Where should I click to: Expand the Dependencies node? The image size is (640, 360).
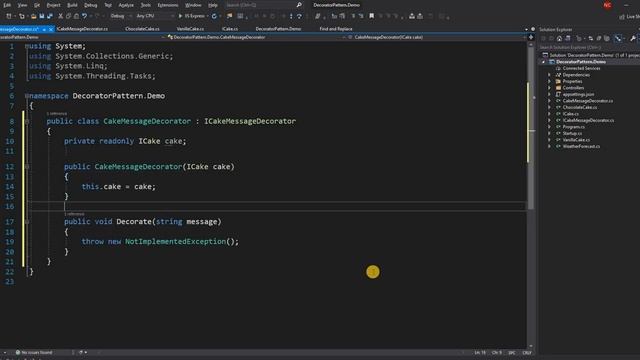549,75
